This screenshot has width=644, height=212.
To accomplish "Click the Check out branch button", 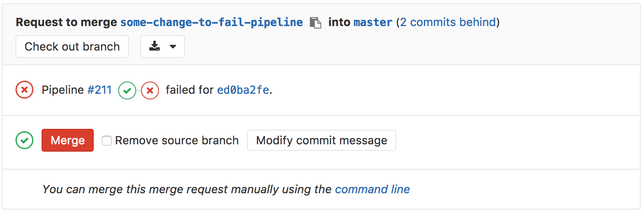I will 72,46.
